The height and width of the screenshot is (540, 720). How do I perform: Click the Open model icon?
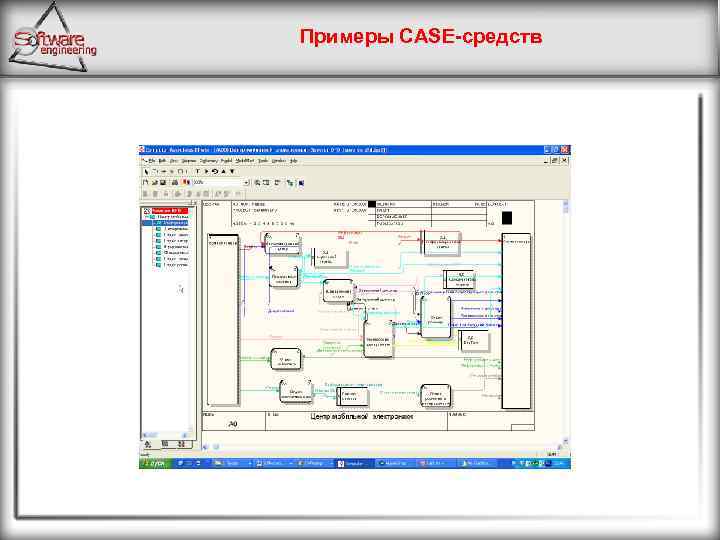(155, 182)
